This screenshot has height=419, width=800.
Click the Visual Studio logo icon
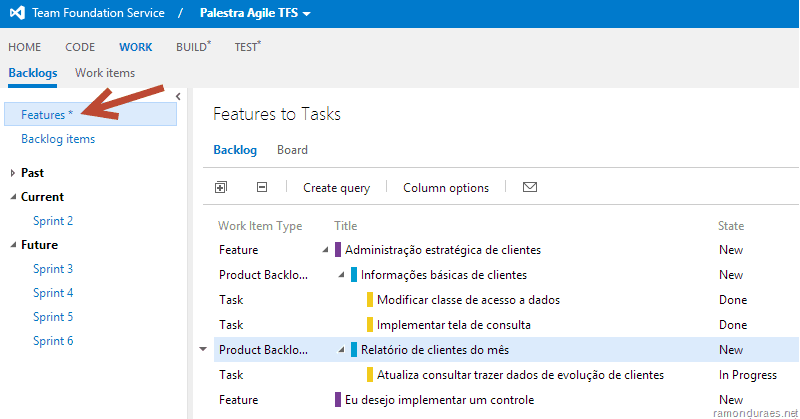[x=17, y=13]
